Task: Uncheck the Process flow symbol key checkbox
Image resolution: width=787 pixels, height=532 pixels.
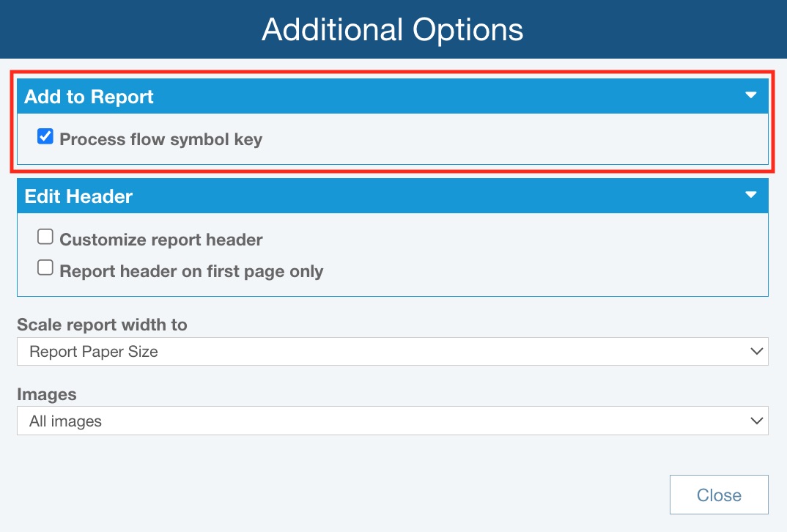Action: click(x=45, y=136)
